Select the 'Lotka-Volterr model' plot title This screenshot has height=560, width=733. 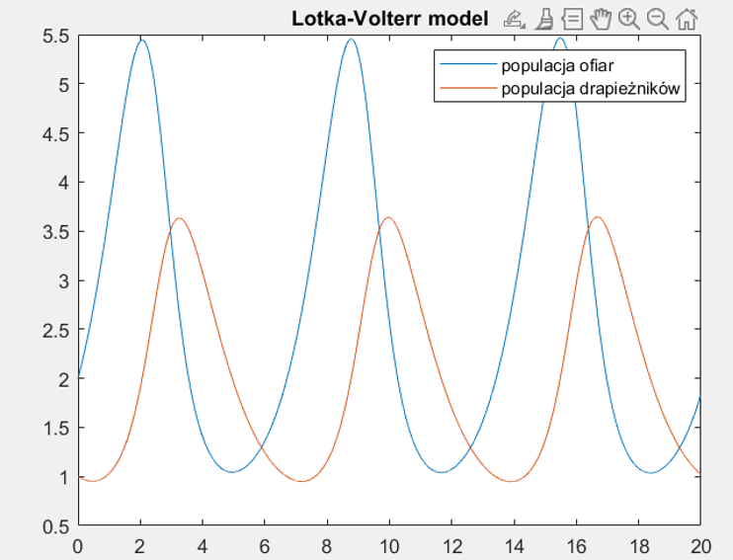coord(389,19)
